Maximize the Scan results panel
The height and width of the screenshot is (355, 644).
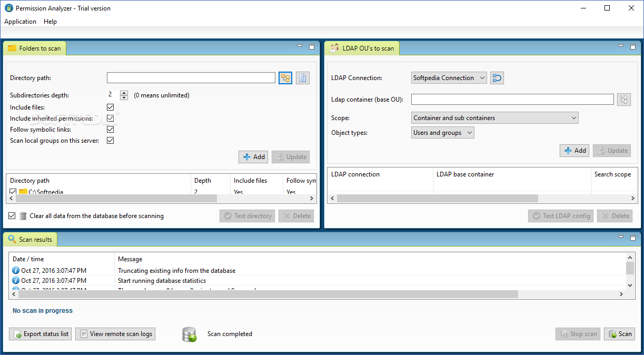point(632,238)
